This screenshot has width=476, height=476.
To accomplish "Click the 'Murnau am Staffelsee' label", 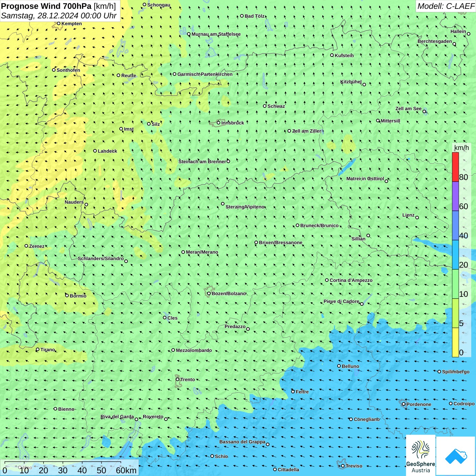I will pyautogui.click(x=216, y=34).
